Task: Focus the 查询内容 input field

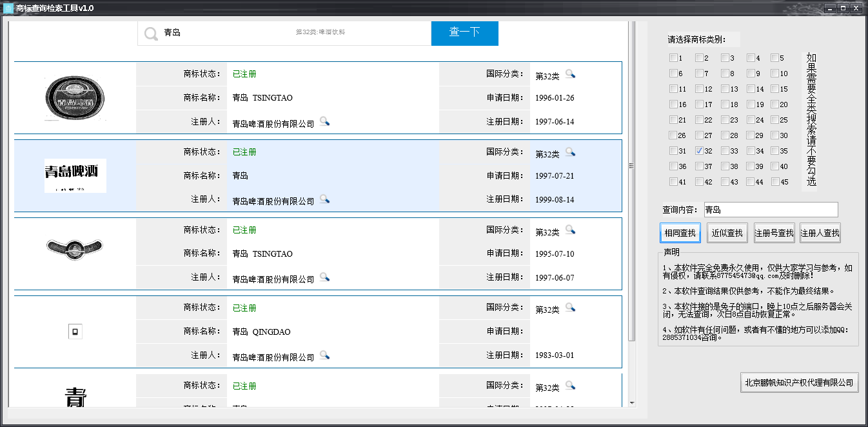Action: click(x=770, y=210)
